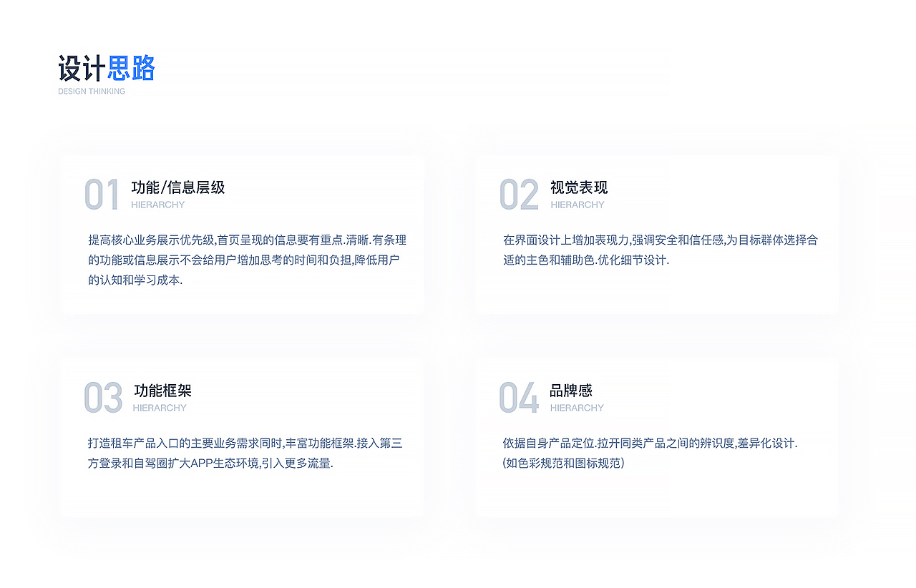Click the paragraph mentioning 第三方登录和自驾圈
Viewport: 916px width, 588px height.
[243, 454]
